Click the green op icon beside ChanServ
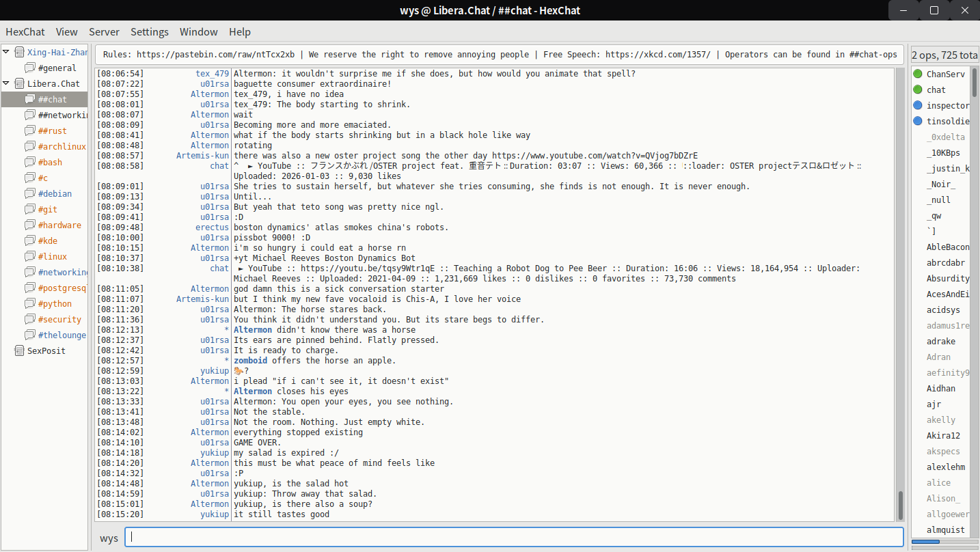Image resolution: width=980 pixels, height=552 pixels. [x=918, y=74]
